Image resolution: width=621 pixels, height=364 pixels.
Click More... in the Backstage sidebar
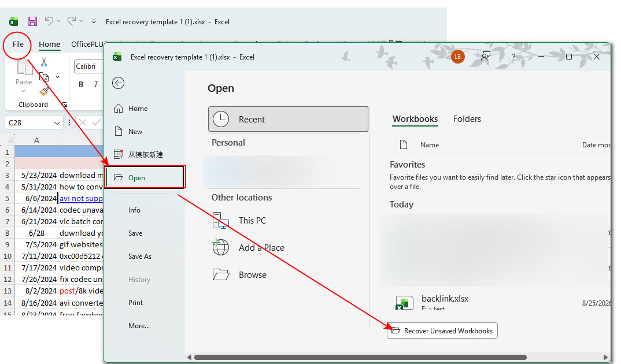click(x=139, y=326)
